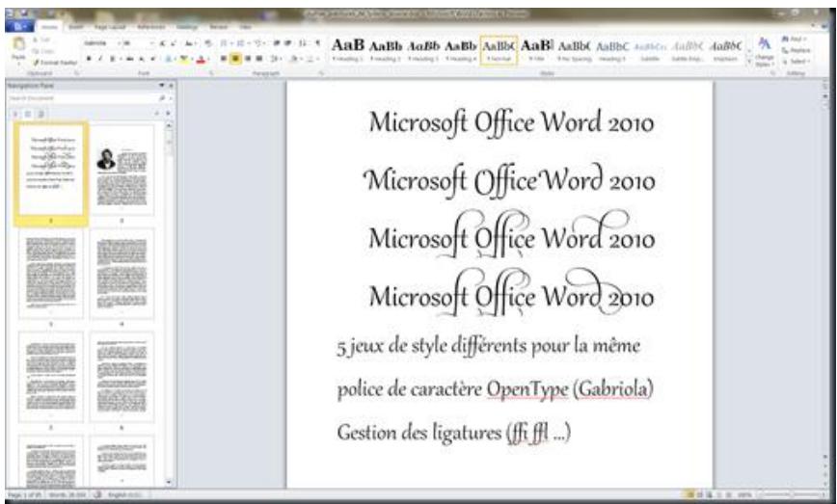The height and width of the screenshot is (504, 837).
Task: Click the Decrease Indent icon
Action: [x=277, y=43]
